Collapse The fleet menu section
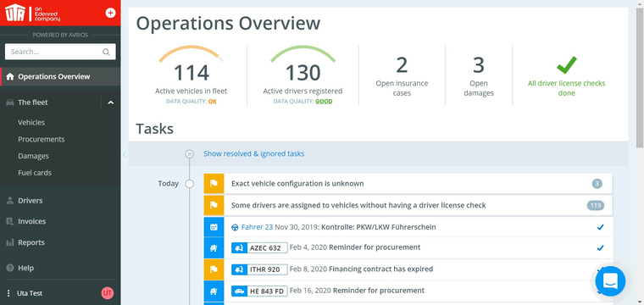Image resolution: width=644 pixels, height=305 pixels. [110, 103]
